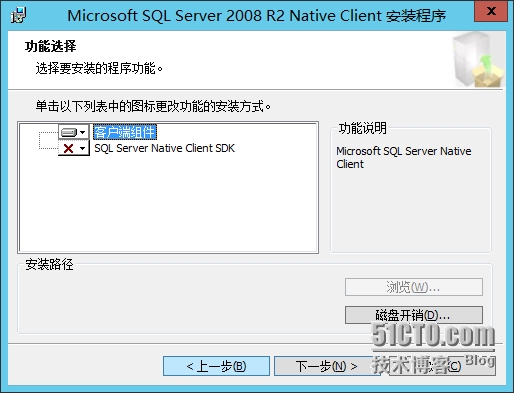Go back with the 上一步(B) button
Screen dimensions: 514x393
pyautogui.click(x=216, y=366)
